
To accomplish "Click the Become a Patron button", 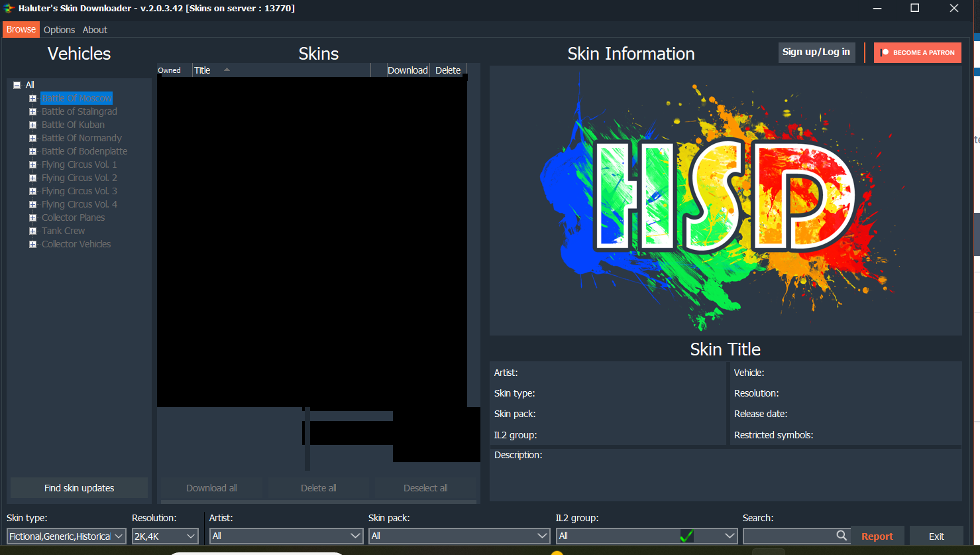I will pos(917,52).
